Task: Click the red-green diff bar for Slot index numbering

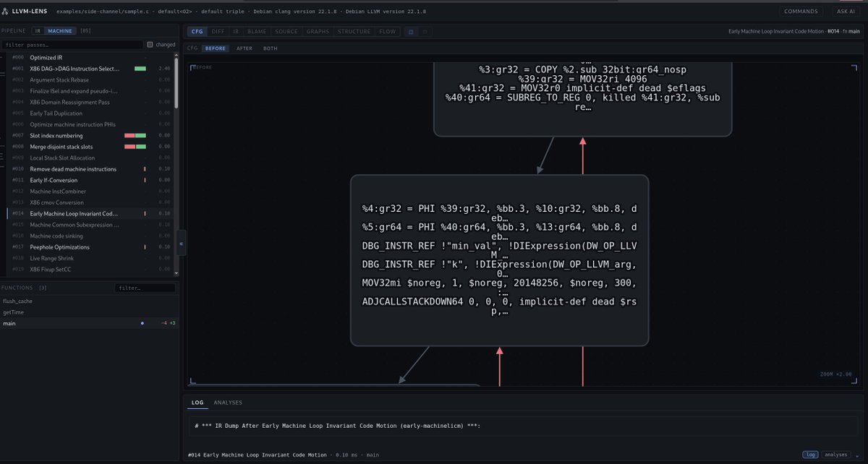Action: pos(135,136)
